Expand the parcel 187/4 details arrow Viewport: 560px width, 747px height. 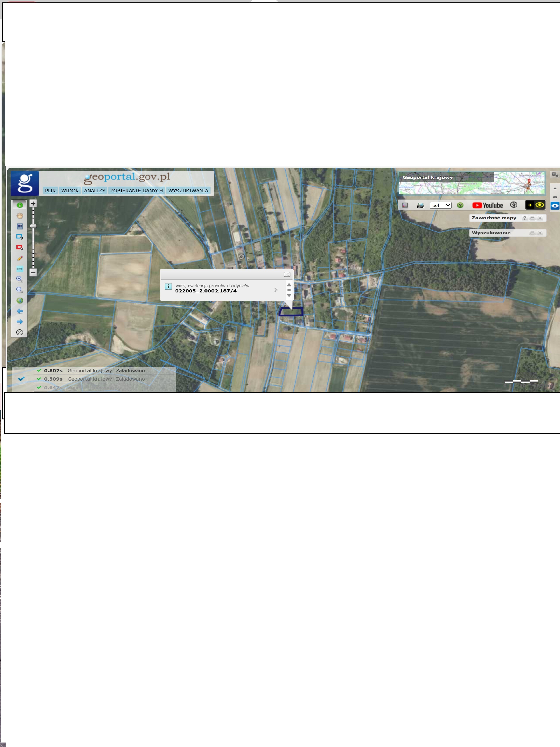[276, 290]
